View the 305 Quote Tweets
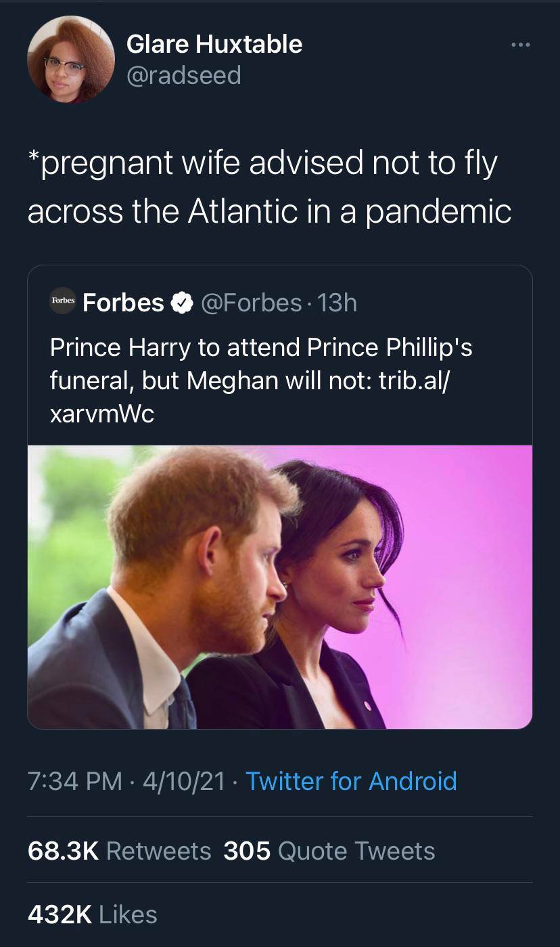The height and width of the screenshot is (947, 560). [x=329, y=850]
